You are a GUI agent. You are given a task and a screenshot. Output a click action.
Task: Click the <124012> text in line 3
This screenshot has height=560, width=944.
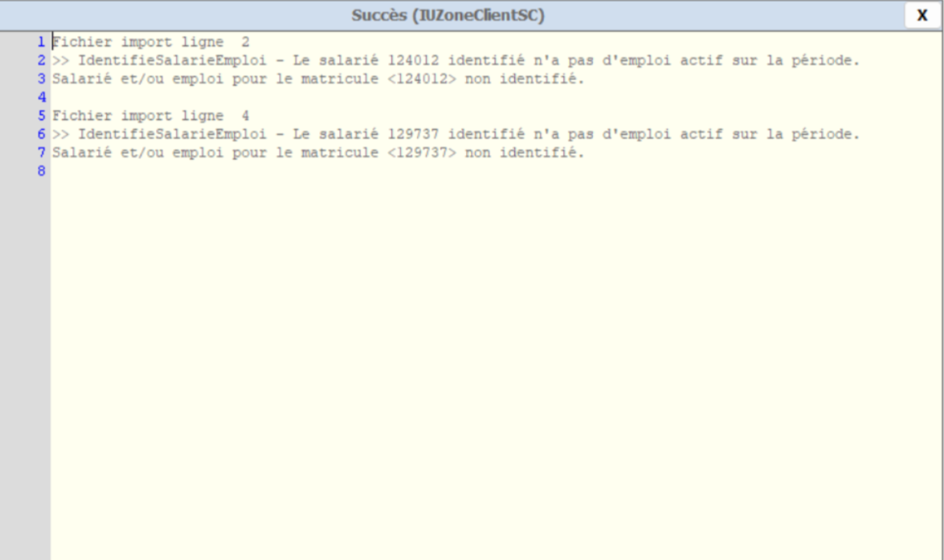422,79
